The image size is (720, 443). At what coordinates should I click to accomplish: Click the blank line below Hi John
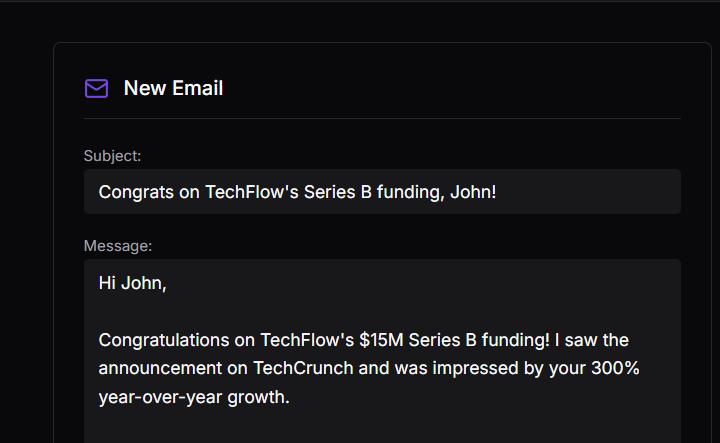point(382,312)
